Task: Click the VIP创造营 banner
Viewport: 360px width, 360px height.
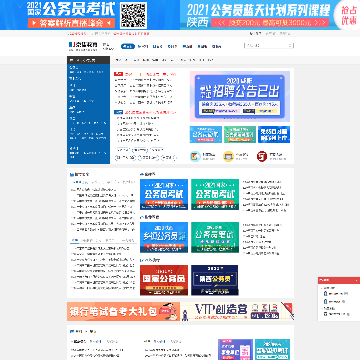Action: coord(237,311)
